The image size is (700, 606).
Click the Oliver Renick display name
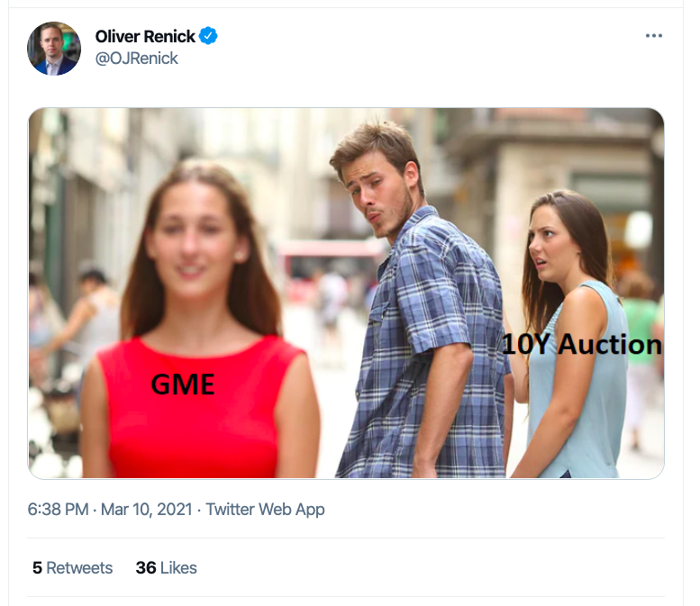point(145,36)
